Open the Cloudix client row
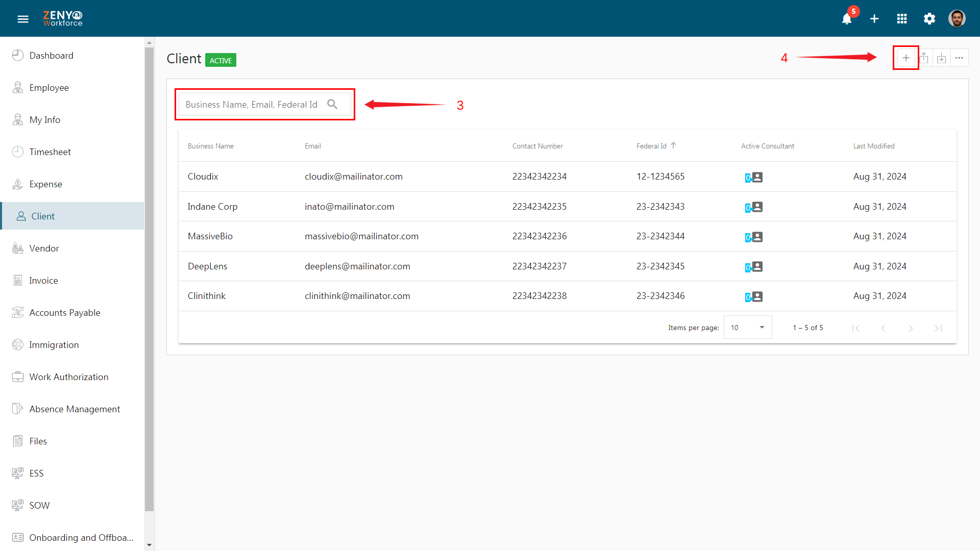The height and width of the screenshot is (551, 980). 567,177
